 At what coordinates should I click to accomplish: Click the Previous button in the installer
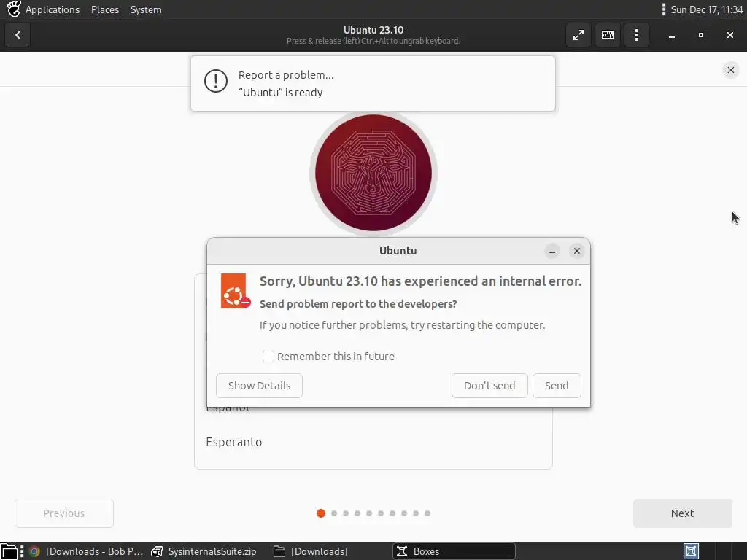pyautogui.click(x=64, y=513)
